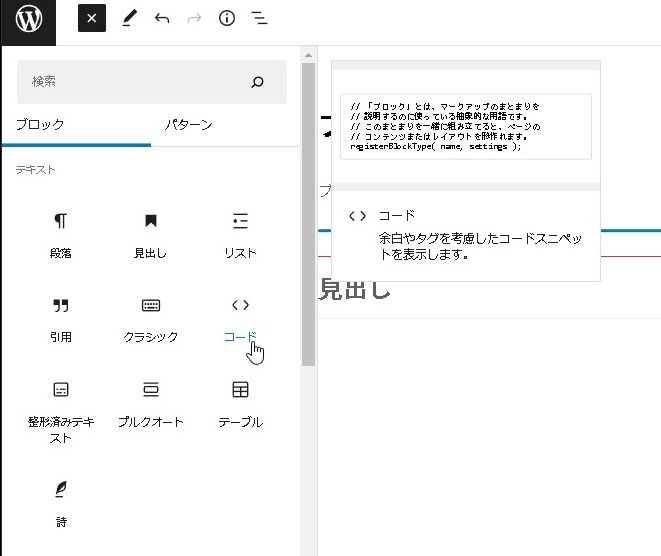Click the magnifier search icon

(x=258, y=82)
